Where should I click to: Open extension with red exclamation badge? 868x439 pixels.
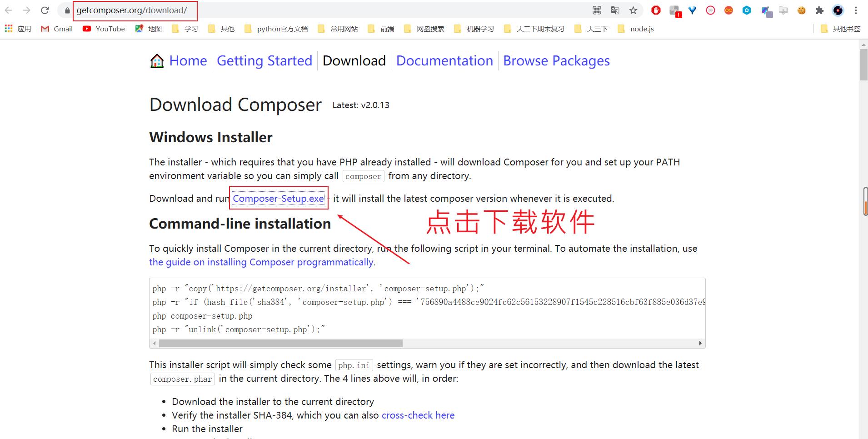(x=675, y=11)
